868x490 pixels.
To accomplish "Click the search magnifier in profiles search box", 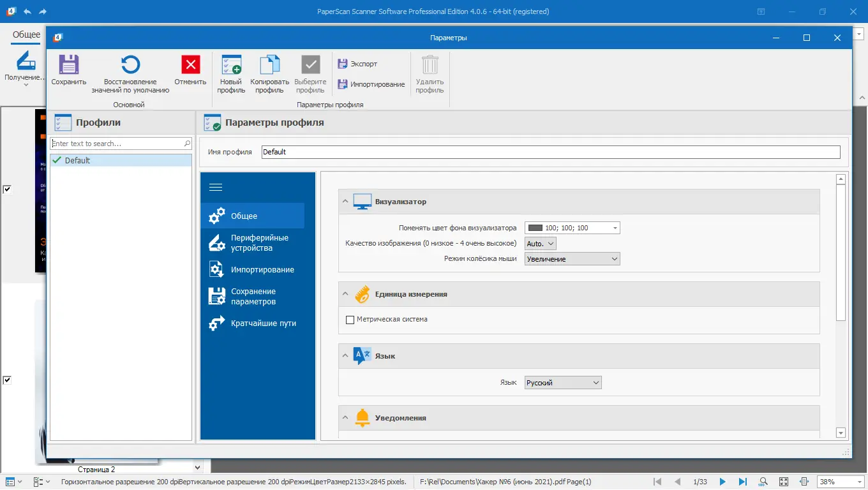I will [x=187, y=144].
